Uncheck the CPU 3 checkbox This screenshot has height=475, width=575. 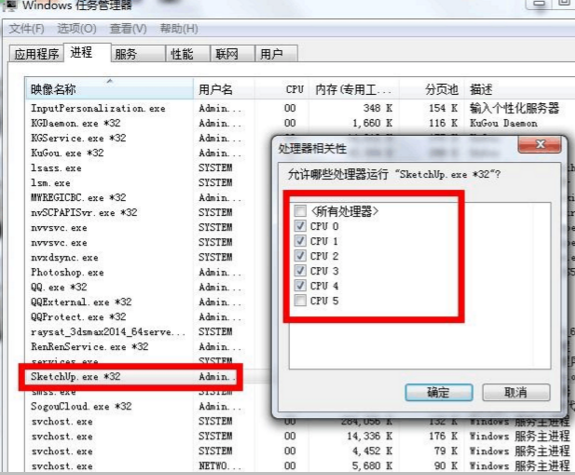click(x=300, y=271)
